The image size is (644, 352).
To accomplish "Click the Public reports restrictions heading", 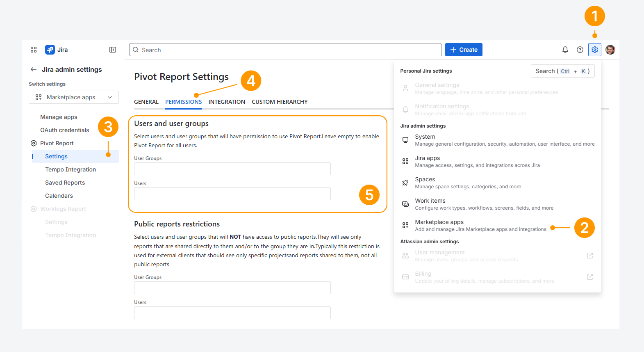I will pyautogui.click(x=177, y=224).
